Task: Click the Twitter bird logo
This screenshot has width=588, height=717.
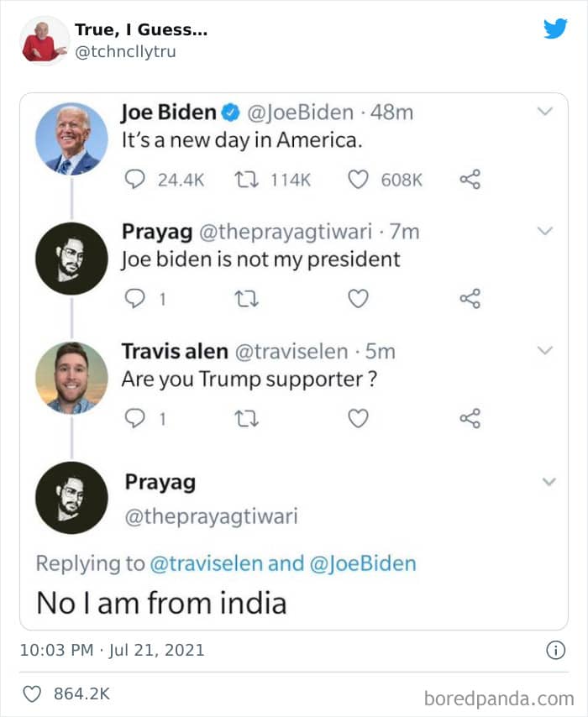Action: (x=555, y=29)
